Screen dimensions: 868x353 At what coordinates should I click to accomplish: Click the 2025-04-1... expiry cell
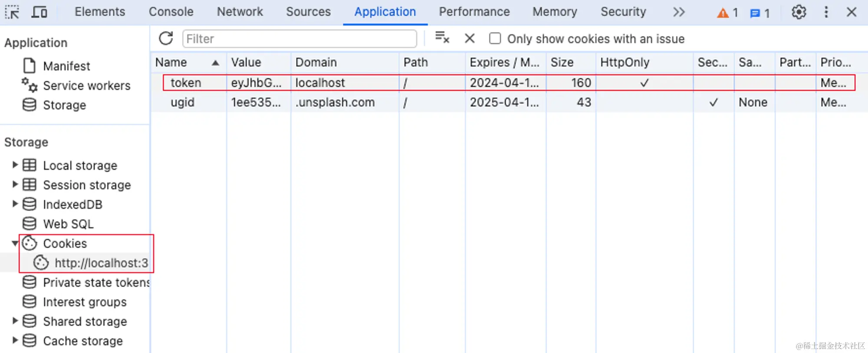tap(504, 102)
